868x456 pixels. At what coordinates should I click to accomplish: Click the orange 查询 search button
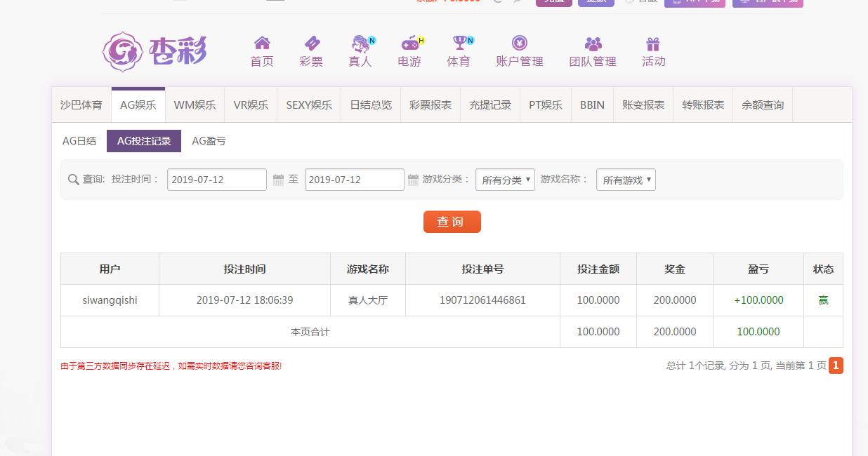452,222
